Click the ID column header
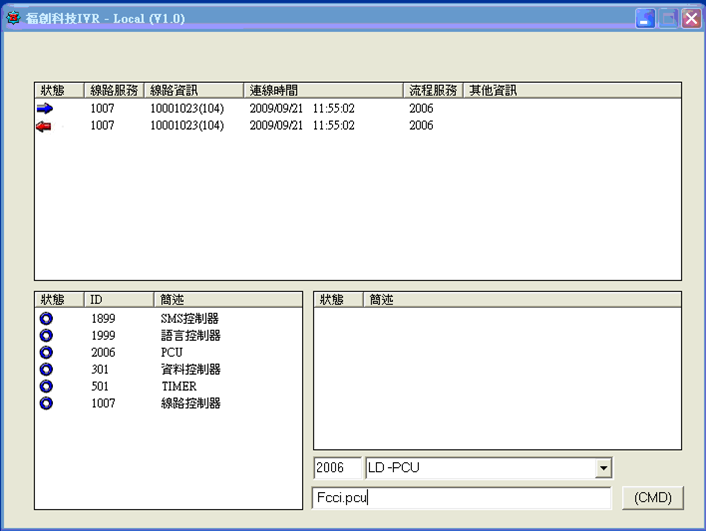This screenshot has width=706, height=531. click(x=119, y=300)
